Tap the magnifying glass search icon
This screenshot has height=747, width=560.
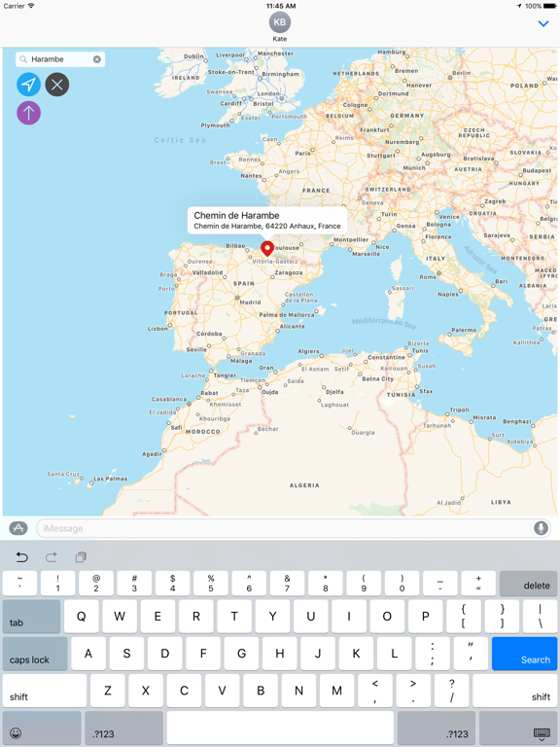[x=23, y=59]
